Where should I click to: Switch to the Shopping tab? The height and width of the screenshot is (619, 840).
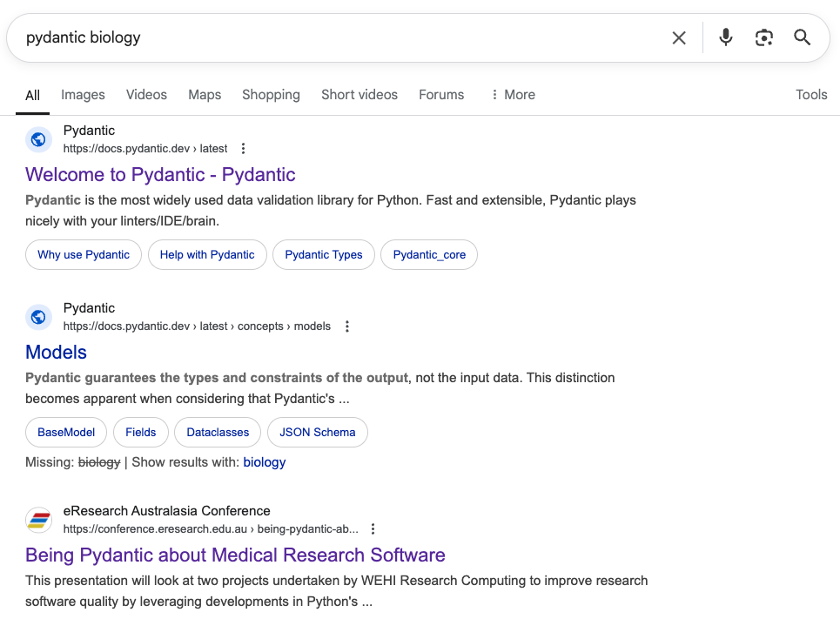click(x=271, y=95)
